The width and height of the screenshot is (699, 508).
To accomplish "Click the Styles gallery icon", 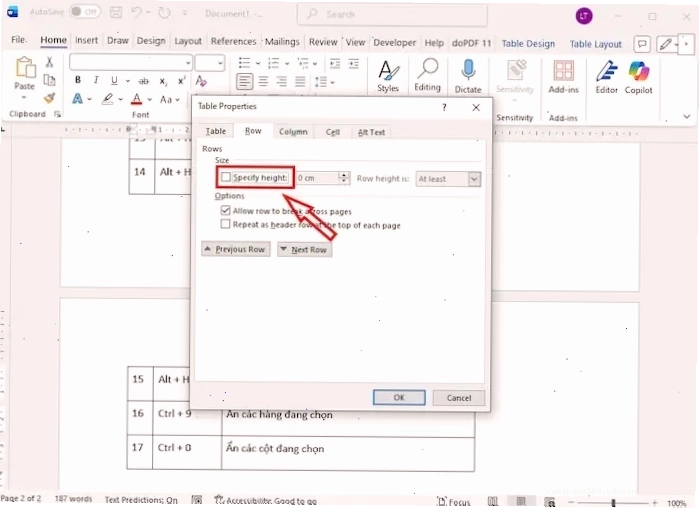I will (388, 76).
